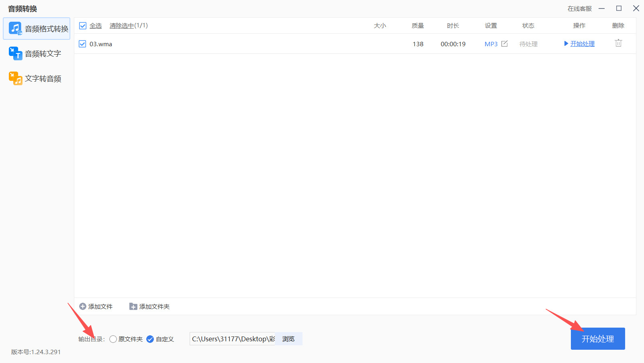The height and width of the screenshot is (363, 644).
Task: Click the 状态 column header
Action: tap(528, 26)
